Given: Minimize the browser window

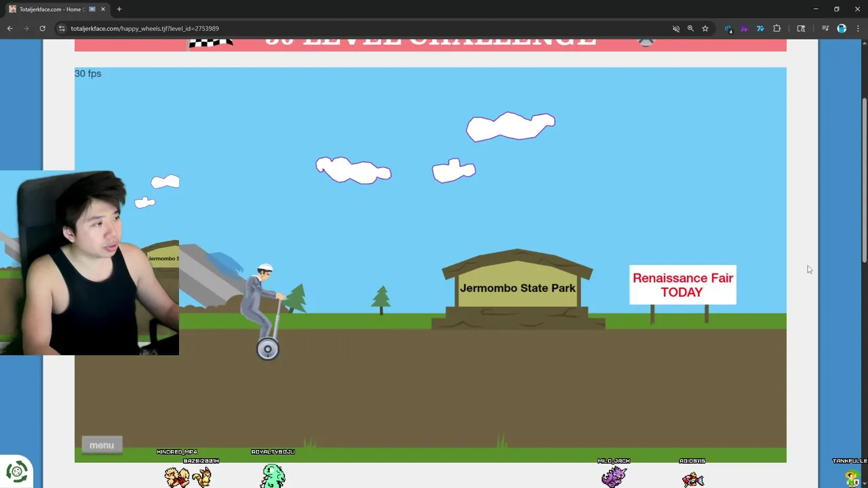Looking at the screenshot, I should pos(815,9).
